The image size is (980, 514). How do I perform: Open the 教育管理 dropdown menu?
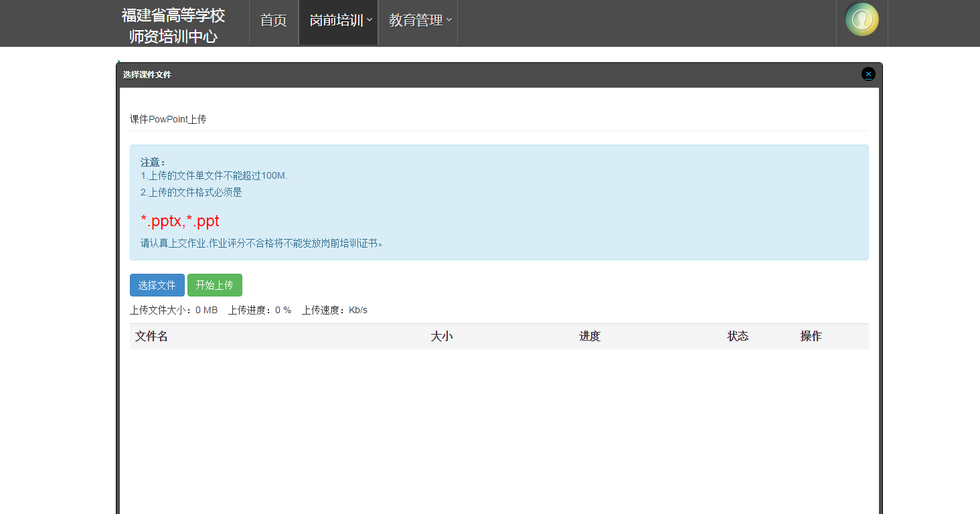pyautogui.click(x=420, y=21)
